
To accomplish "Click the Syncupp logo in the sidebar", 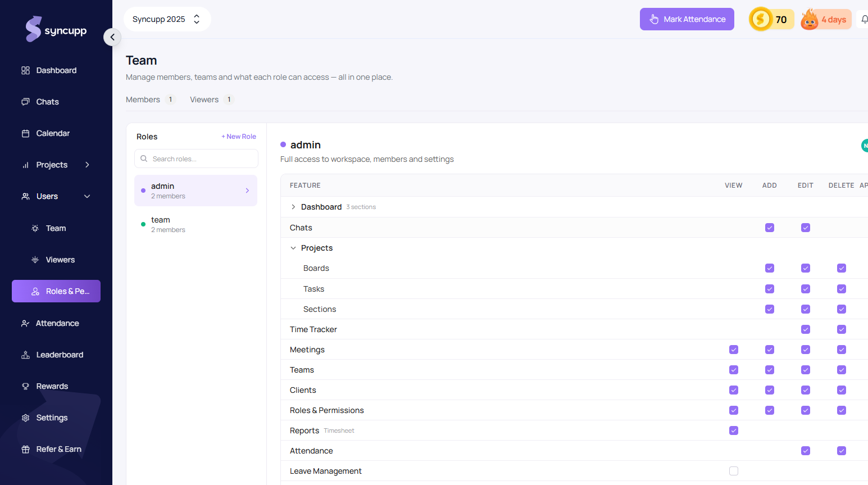I will tap(56, 29).
